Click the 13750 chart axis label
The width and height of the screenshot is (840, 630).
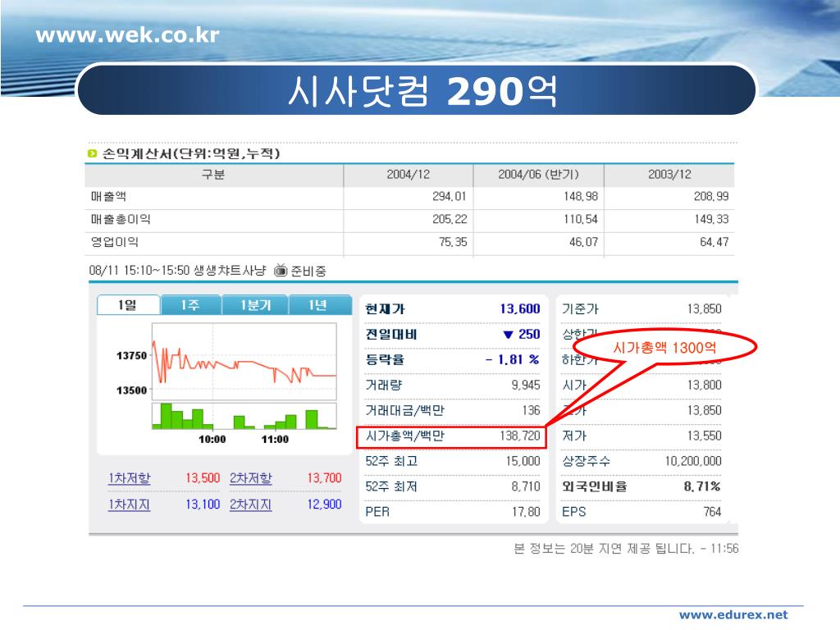pyautogui.click(x=131, y=356)
